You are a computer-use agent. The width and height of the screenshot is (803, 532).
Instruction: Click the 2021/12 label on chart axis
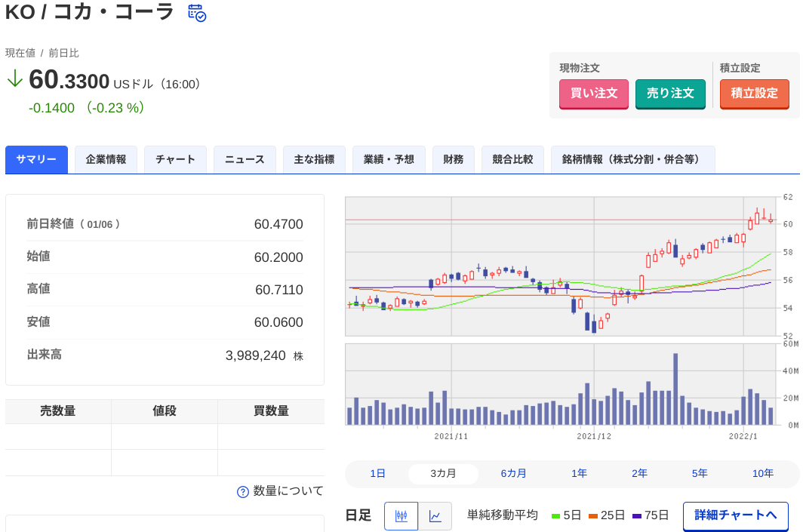coord(594,437)
